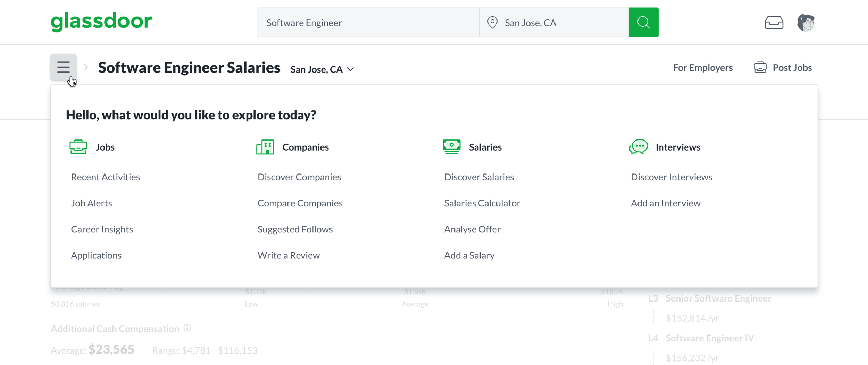
Task: Select Compare Companies
Action: pyautogui.click(x=300, y=203)
